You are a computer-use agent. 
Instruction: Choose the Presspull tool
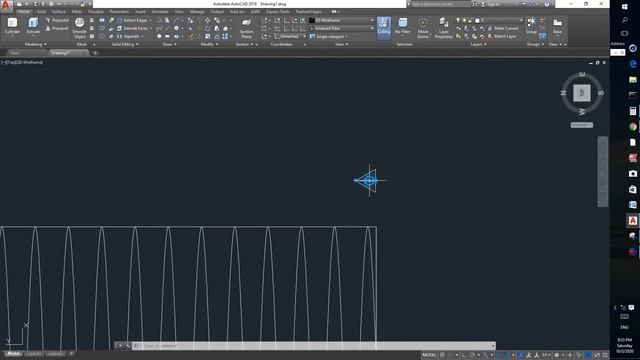point(57,28)
